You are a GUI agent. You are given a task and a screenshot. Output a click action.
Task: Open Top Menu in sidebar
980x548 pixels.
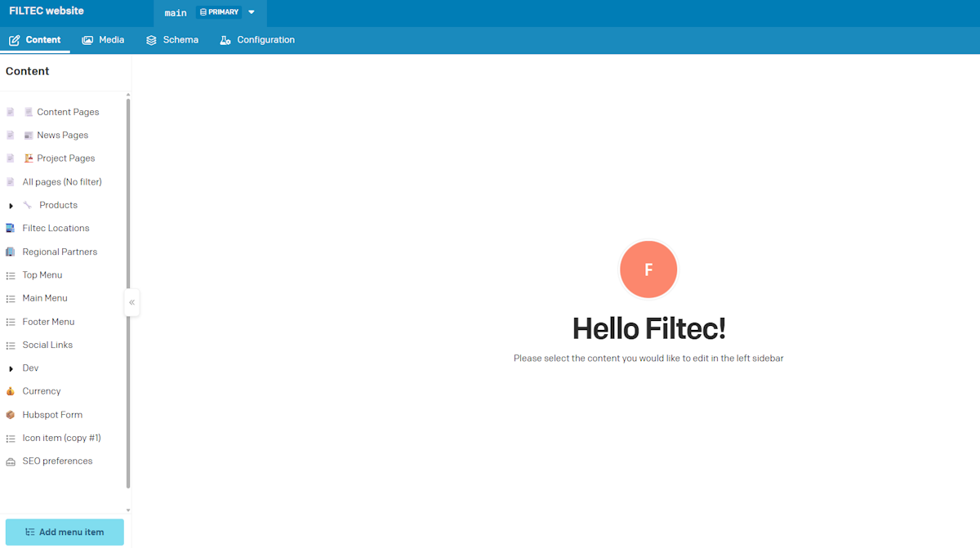tap(42, 275)
